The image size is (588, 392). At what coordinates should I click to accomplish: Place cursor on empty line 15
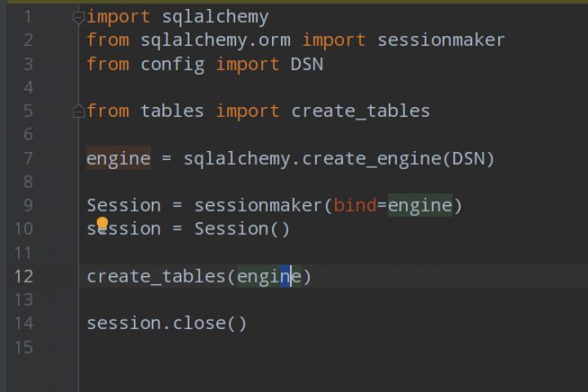point(245,347)
